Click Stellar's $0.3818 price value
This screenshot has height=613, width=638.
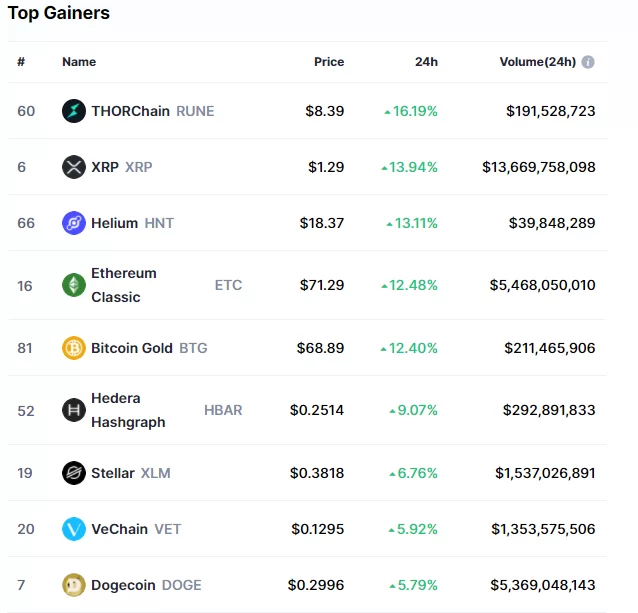click(317, 473)
